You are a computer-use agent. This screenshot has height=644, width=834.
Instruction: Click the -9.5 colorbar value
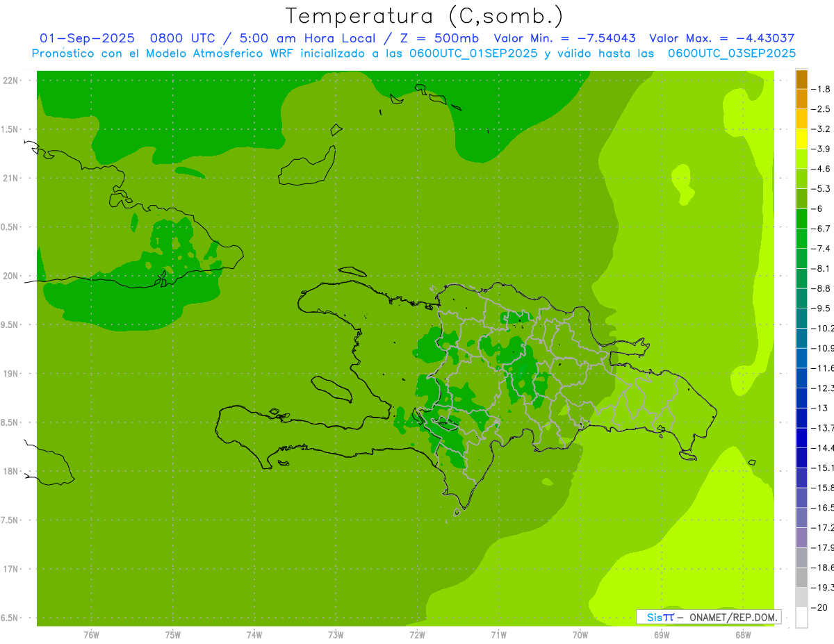[x=821, y=308]
